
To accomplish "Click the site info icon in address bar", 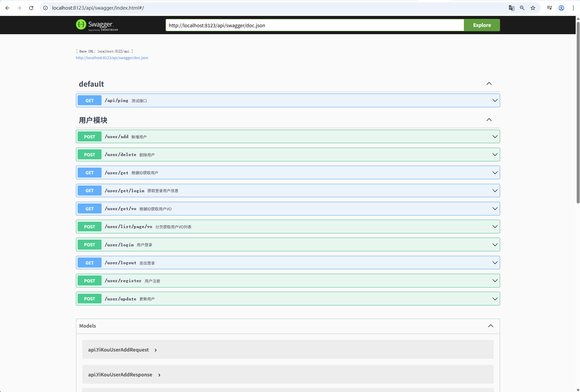I will (45, 8).
